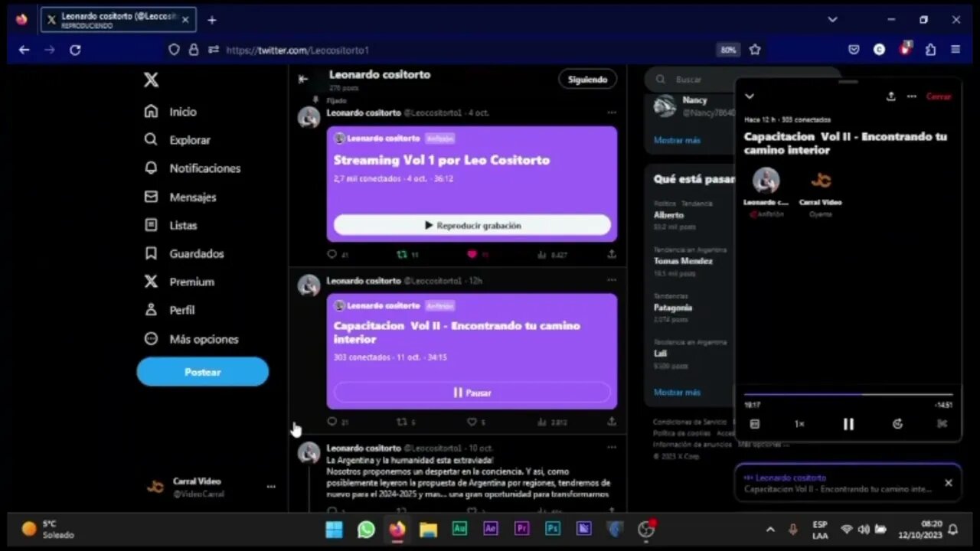Open WhatsApp from the taskbar
The height and width of the screenshot is (551, 980).
pyautogui.click(x=366, y=529)
